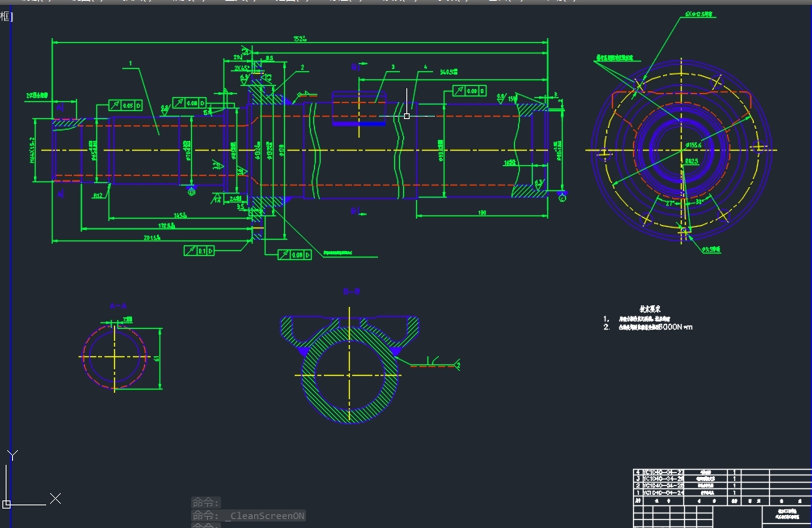Select the R12 radius label
The height and width of the screenshot is (528, 812).
click(97, 196)
